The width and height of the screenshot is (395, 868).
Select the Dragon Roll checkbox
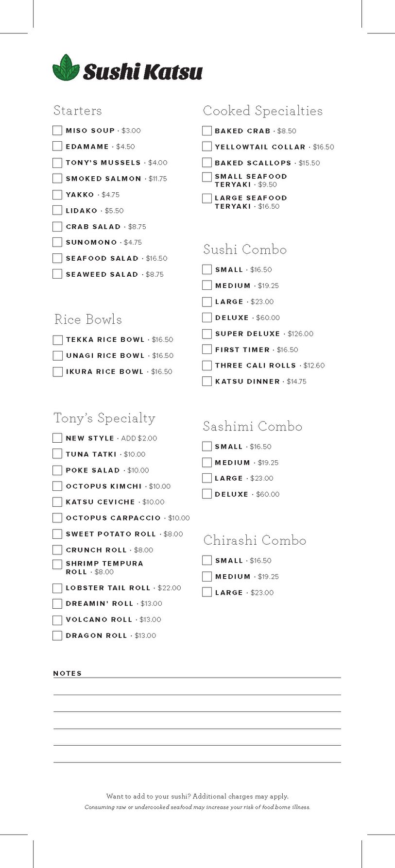(x=57, y=636)
